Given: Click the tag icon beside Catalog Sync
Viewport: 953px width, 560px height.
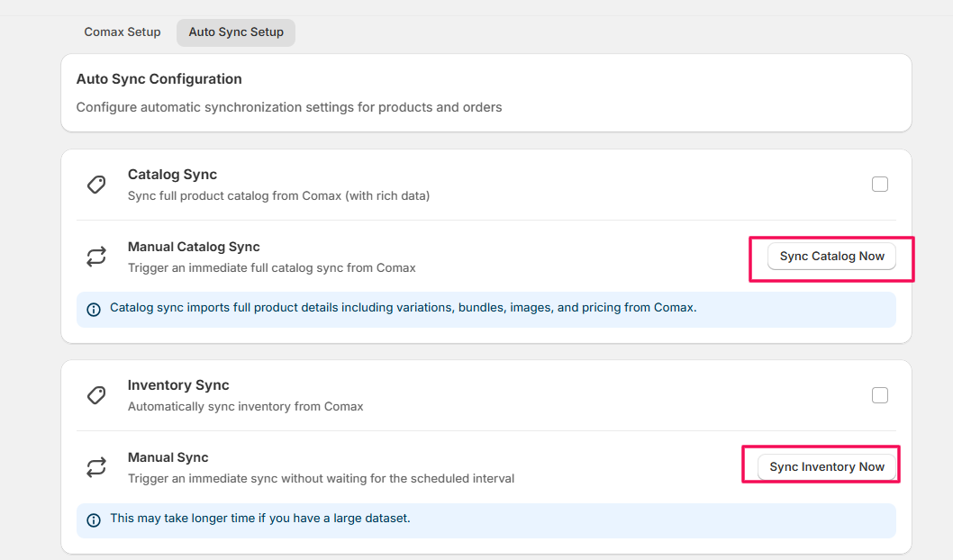Looking at the screenshot, I should click(96, 185).
